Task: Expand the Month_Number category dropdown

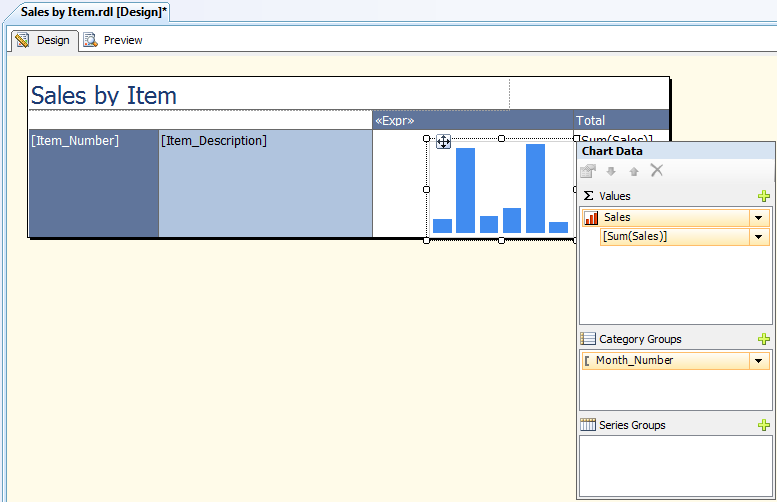Action: (759, 361)
